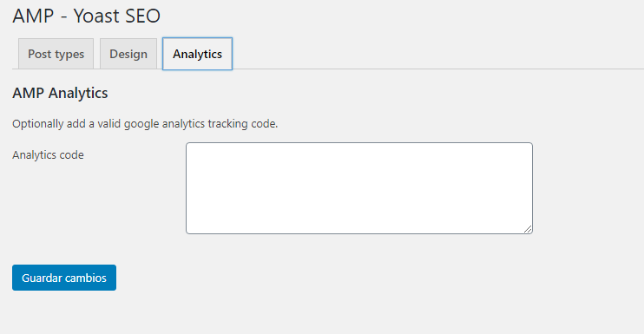Click the Analytics code field label
The height and width of the screenshot is (334, 644).
coord(48,155)
